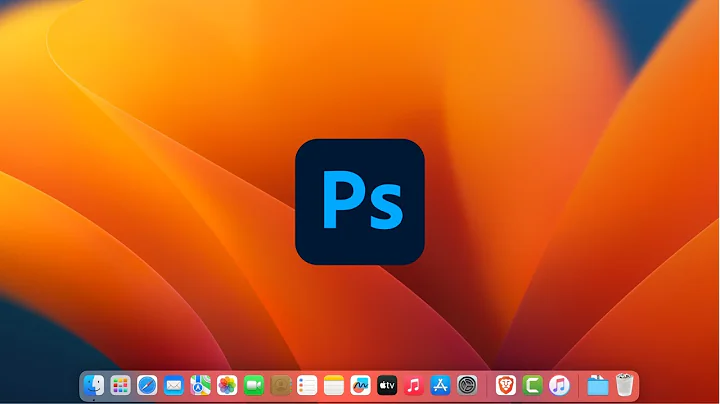720x404 pixels.
Task: Open the Apple TV app in the dock
Action: [387, 385]
